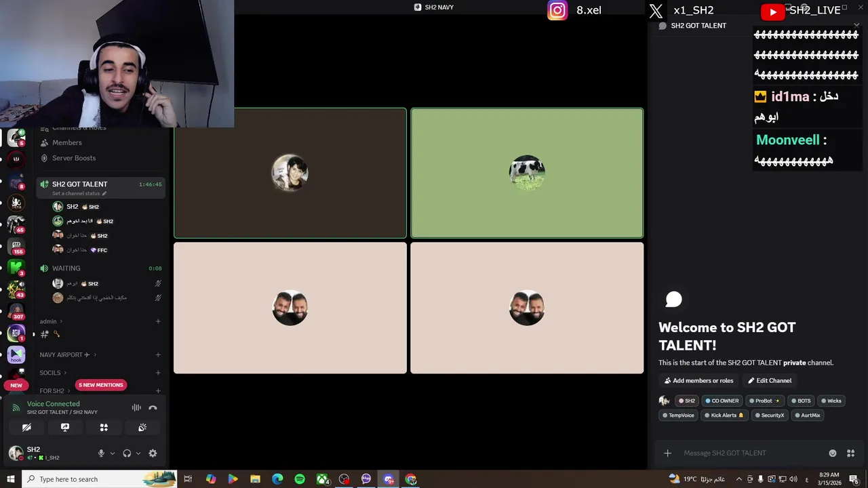The image size is (868, 488).
Task: Expand the admin category
Action: coord(51,321)
